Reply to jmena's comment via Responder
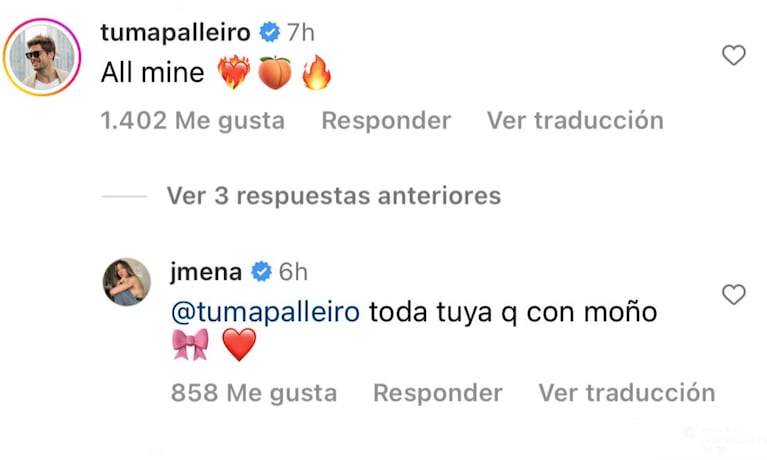 pyautogui.click(x=438, y=393)
